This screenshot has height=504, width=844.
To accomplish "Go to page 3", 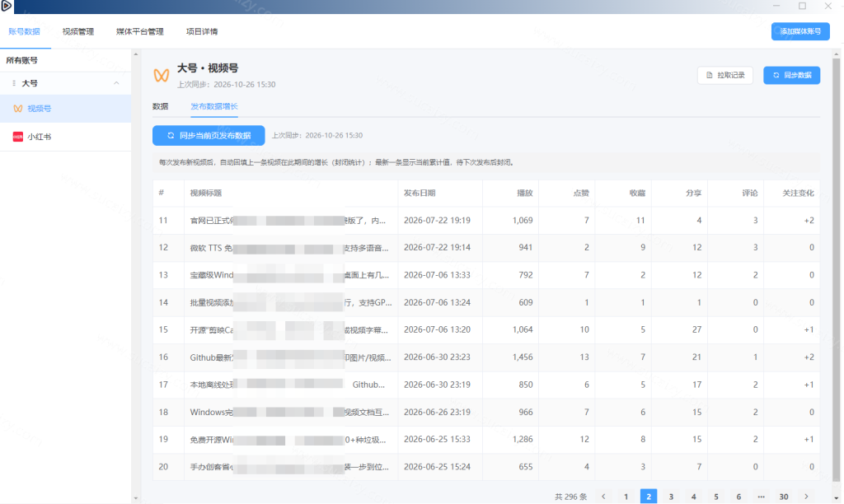I will tap(671, 497).
